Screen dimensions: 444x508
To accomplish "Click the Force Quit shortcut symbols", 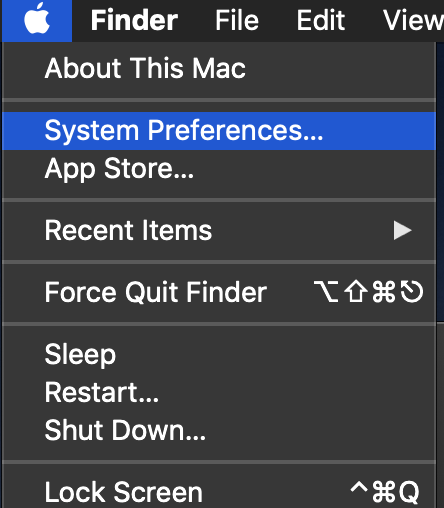I will tap(369, 292).
